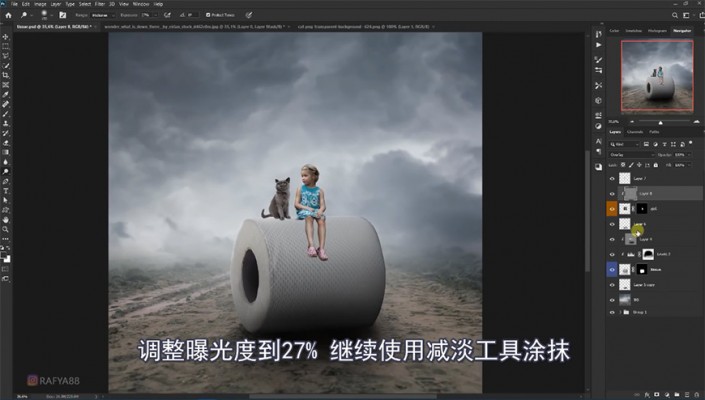705x400 pixels.
Task: Click the Navigator zoom-in mountain button
Action: [x=696, y=122]
